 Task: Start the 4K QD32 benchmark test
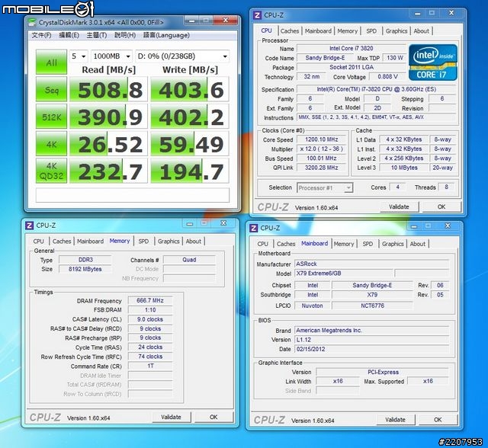pyautogui.click(x=51, y=171)
